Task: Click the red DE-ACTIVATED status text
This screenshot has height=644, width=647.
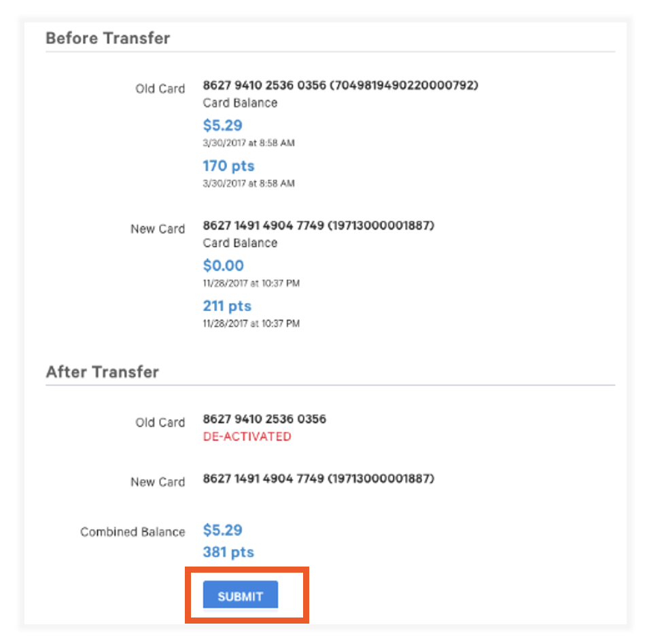Action: click(247, 437)
